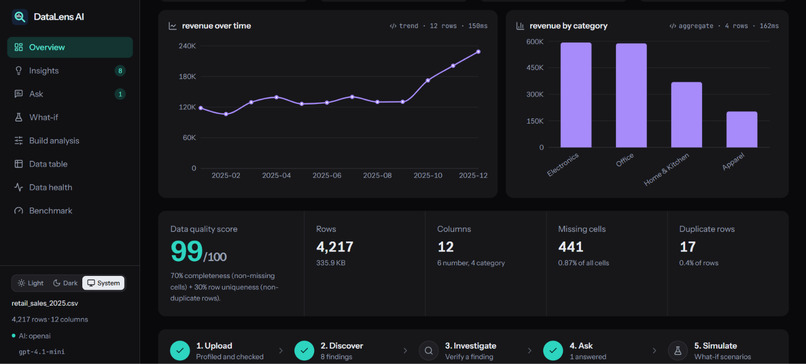Click the moon icon in Dark option

tap(57, 283)
